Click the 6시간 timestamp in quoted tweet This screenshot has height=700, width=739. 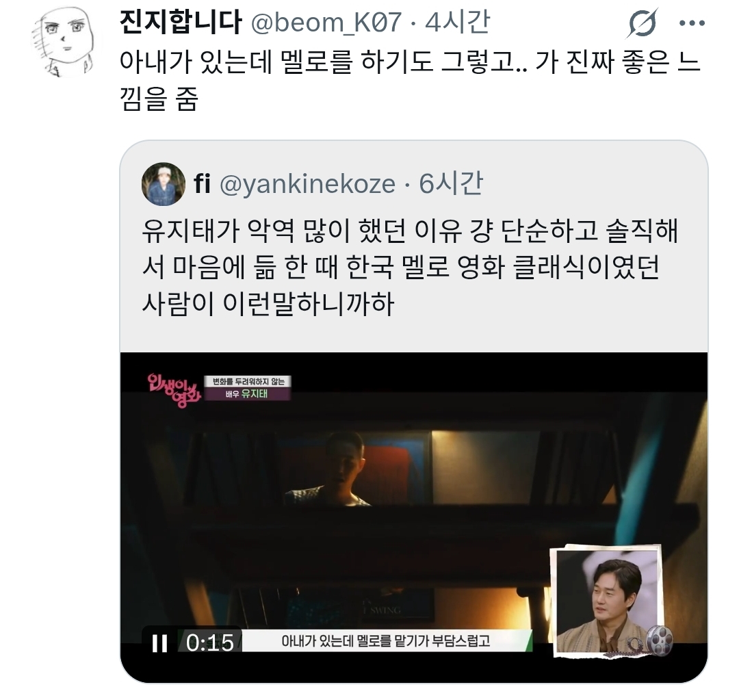click(x=451, y=183)
